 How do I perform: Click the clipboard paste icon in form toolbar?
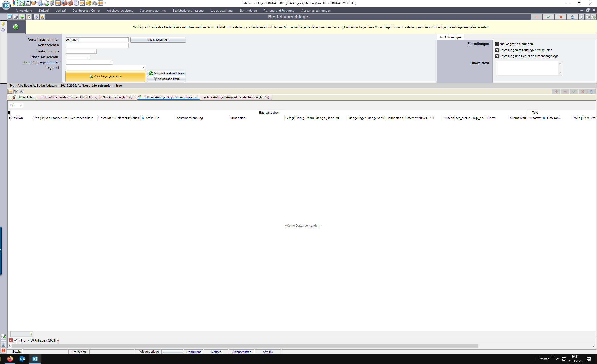tap(29, 17)
